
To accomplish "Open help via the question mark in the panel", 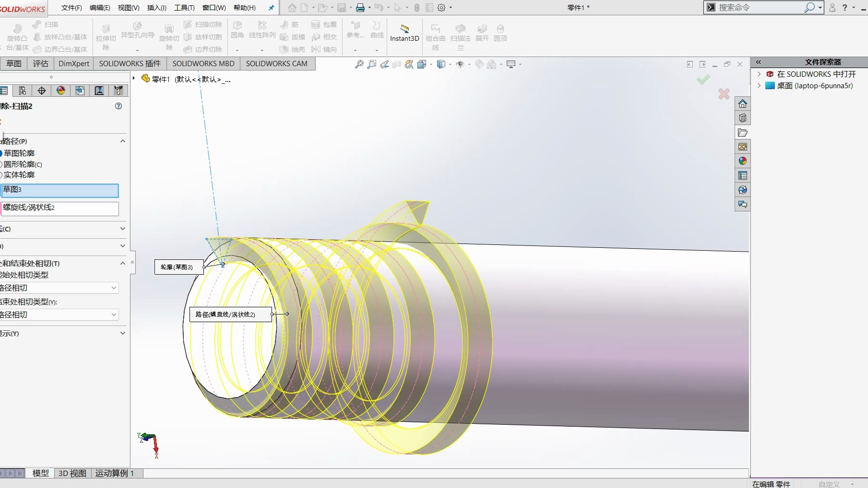I will tap(118, 106).
